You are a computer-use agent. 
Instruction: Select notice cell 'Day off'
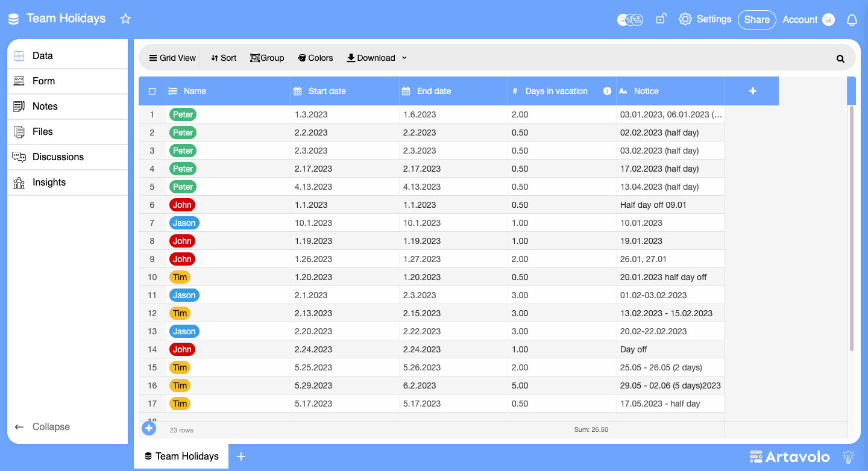(x=670, y=349)
